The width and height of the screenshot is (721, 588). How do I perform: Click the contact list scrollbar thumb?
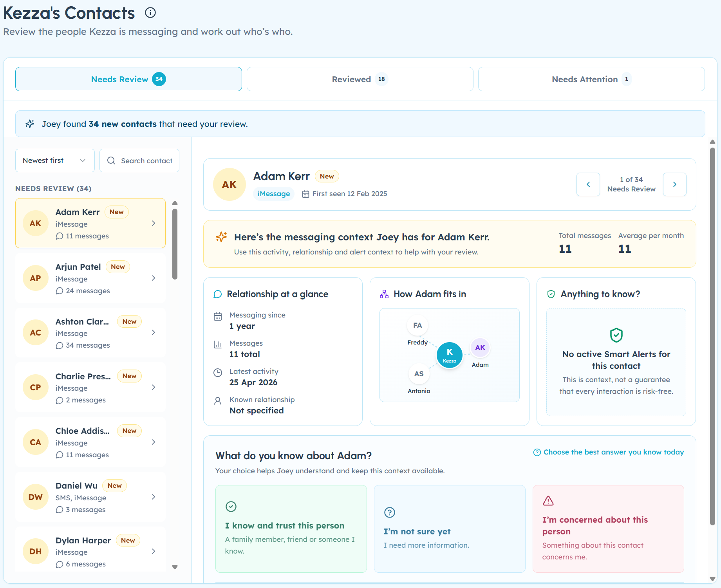click(175, 244)
